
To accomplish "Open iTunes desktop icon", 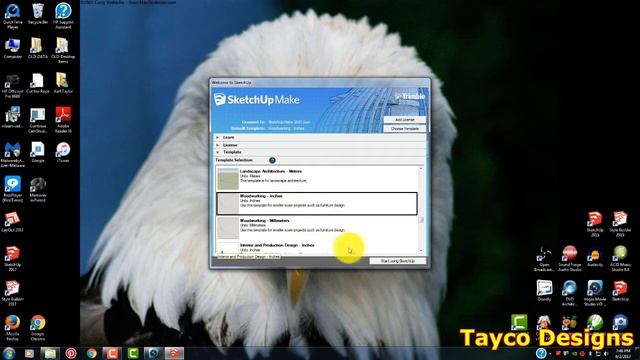I will (63, 153).
